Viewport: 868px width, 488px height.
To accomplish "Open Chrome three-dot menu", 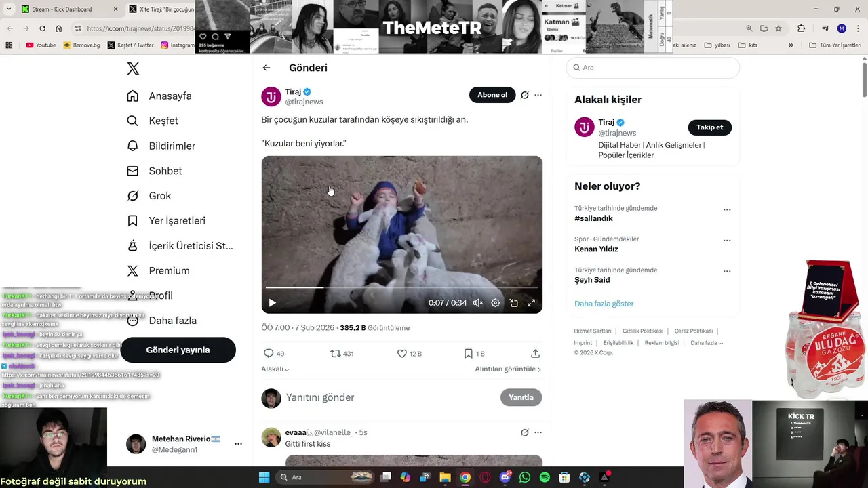I will click(x=857, y=28).
